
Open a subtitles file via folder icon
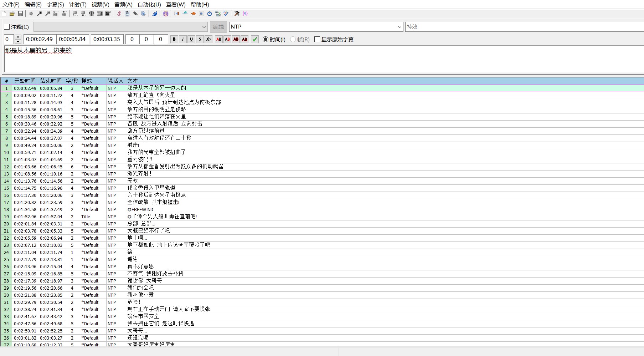pos(12,14)
